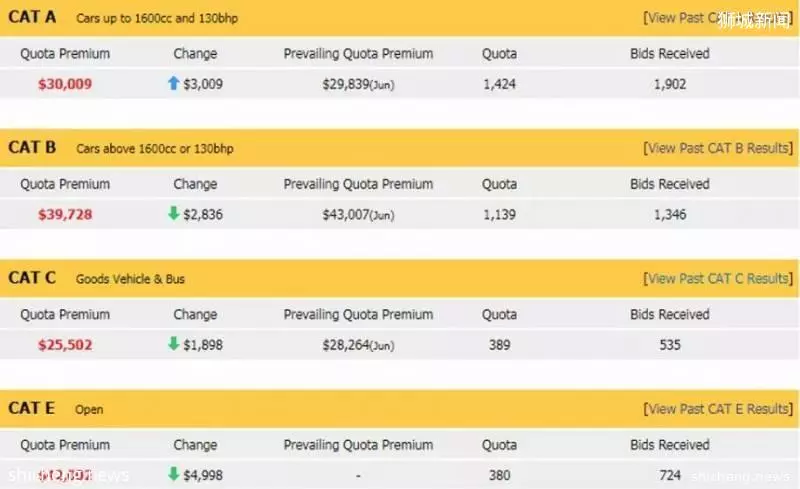The width and height of the screenshot is (800, 489).
Task: Click the $30,009 quota premium value
Action: click(x=65, y=84)
